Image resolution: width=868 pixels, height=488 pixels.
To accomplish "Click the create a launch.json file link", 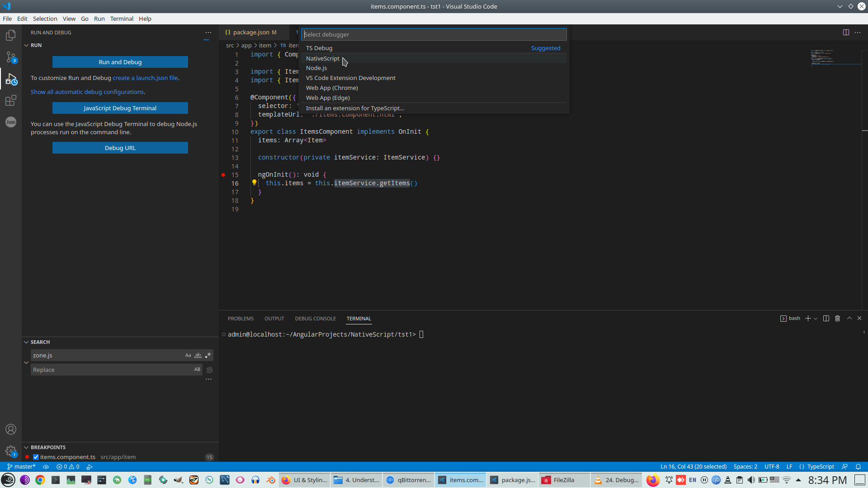I will (145, 78).
